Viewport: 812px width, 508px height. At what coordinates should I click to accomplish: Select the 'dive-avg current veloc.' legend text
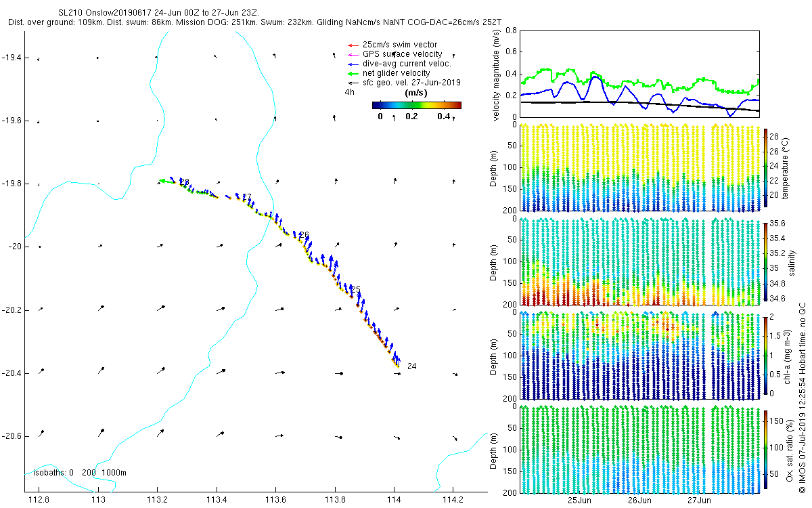tap(408, 64)
